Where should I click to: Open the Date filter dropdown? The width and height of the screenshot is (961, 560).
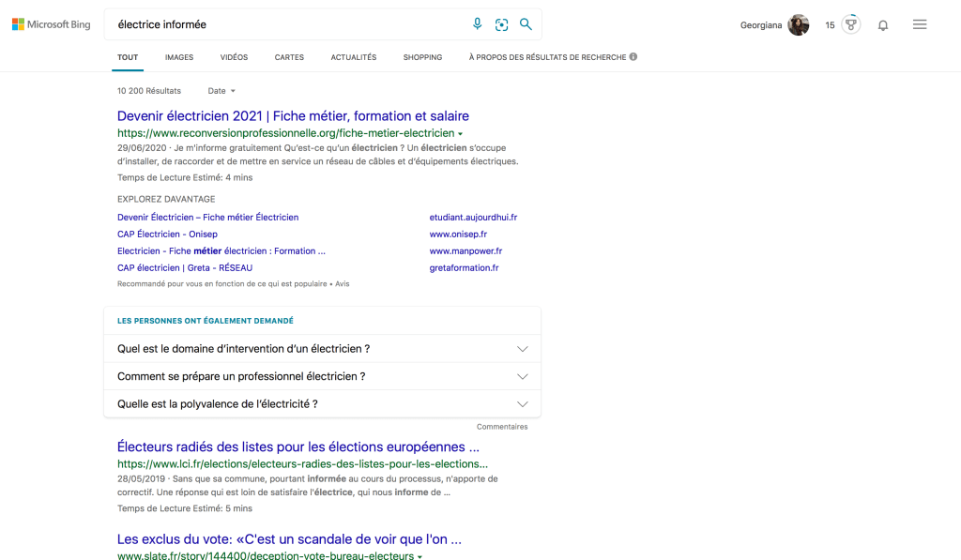[221, 91]
